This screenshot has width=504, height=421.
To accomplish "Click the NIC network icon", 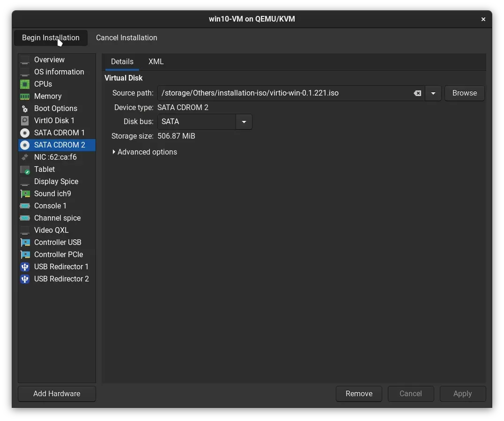I will point(25,157).
